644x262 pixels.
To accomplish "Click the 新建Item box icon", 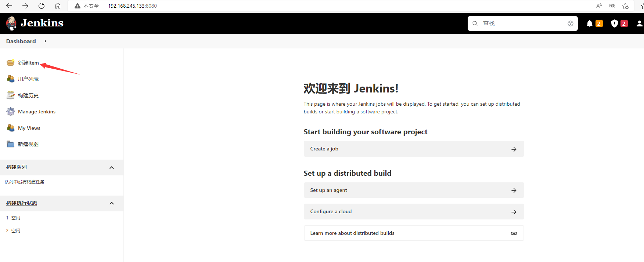I will pos(11,63).
